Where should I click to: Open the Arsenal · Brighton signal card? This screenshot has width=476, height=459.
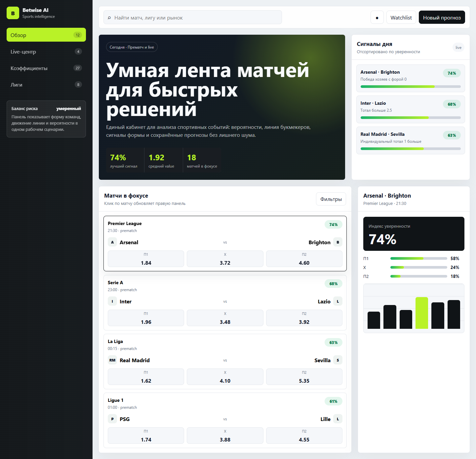(411, 78)
